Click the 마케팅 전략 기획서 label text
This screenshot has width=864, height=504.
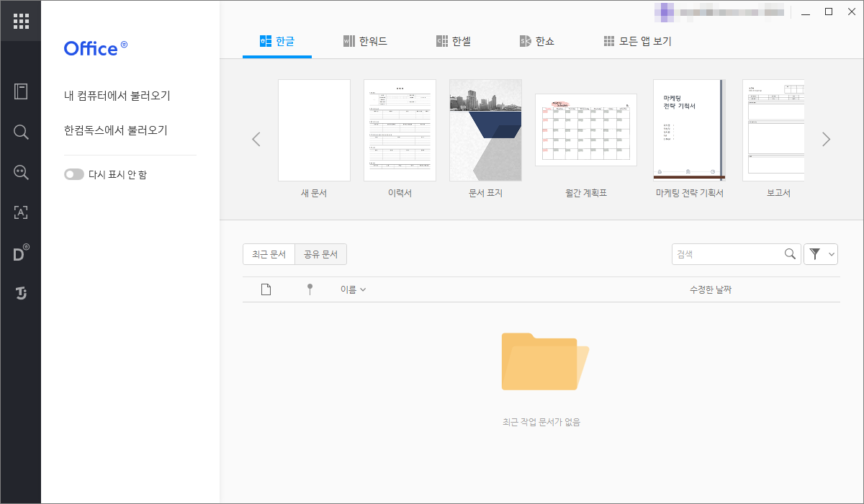pyautogui.click(x=690, y=193)
